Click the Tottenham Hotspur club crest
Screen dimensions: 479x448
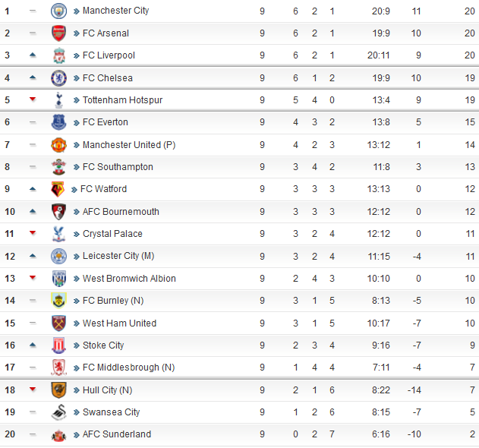point(58,100)
